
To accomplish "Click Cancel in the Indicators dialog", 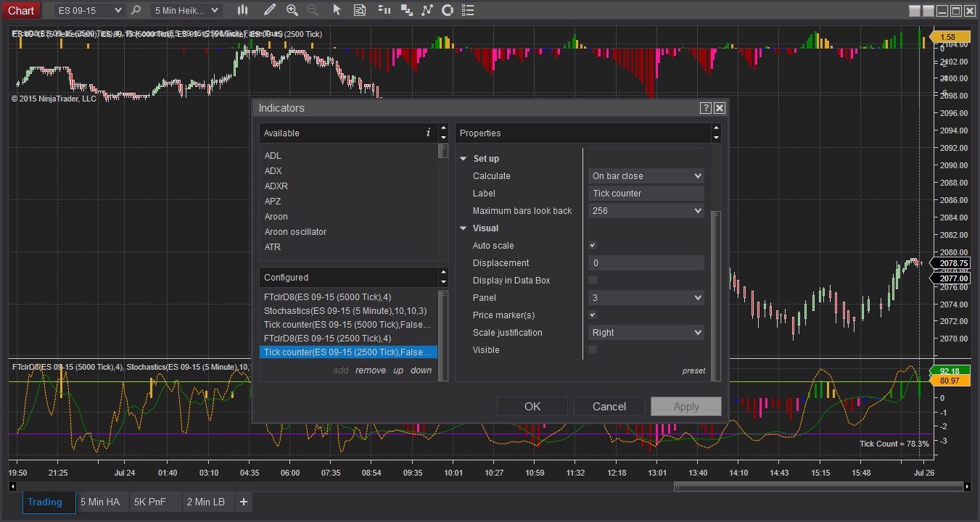I will pos(609,407).
